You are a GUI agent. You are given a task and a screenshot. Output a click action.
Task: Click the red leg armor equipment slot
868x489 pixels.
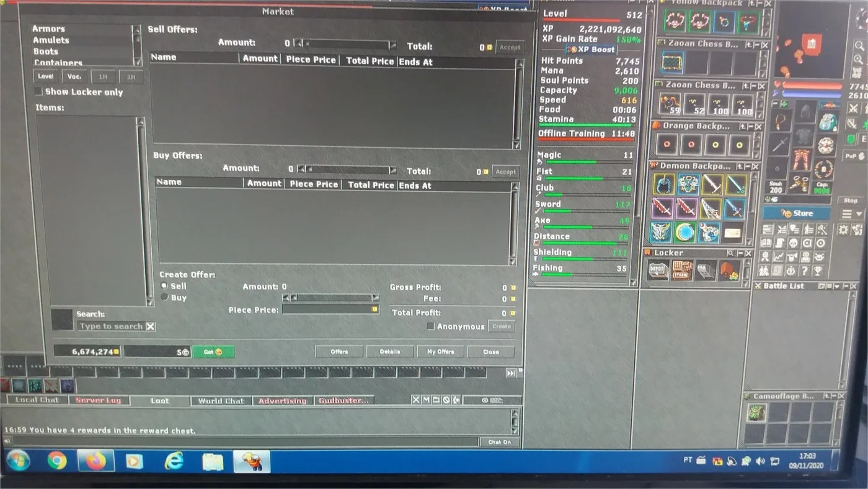click(802, 160)
